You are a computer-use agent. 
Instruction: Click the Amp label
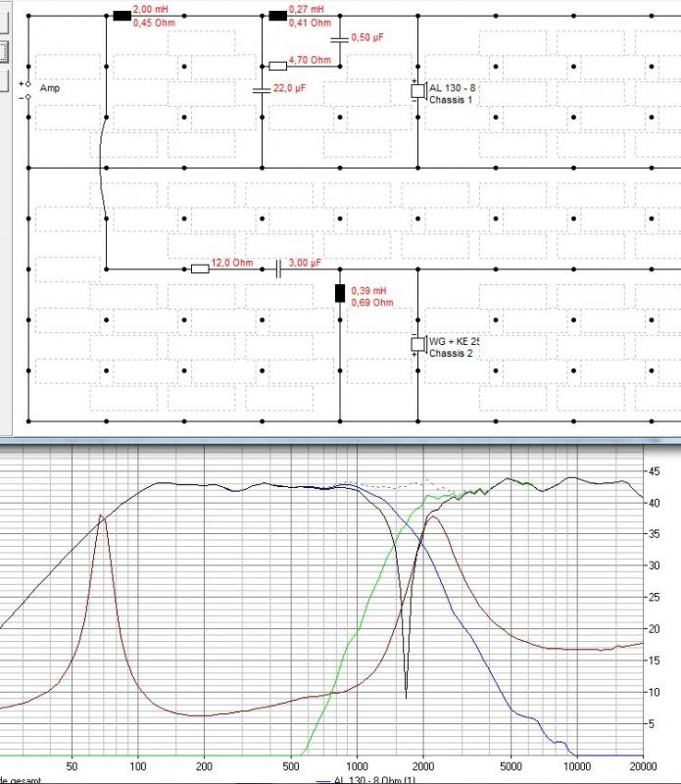pos(50,88)
